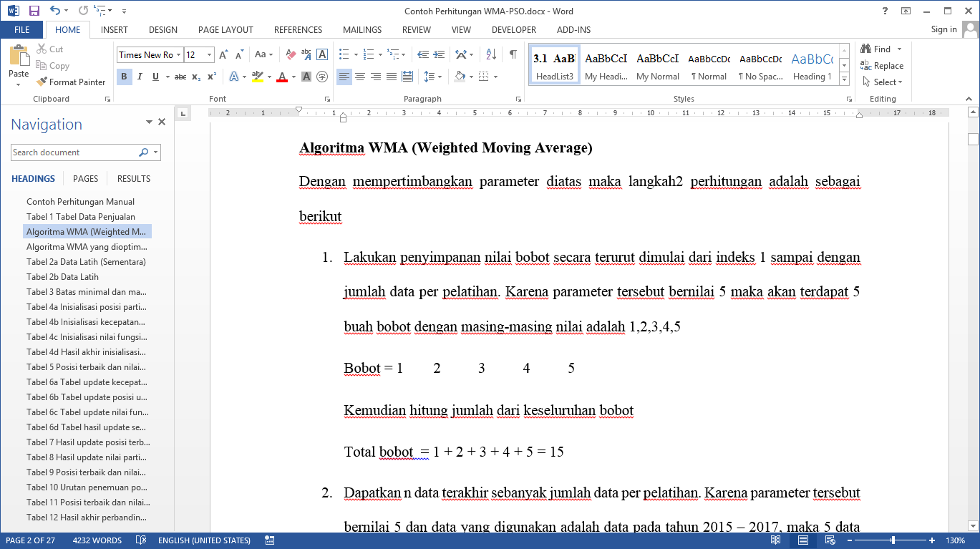The width and height of the screenshot is (980, 549).
Task: Save the document from the Quick Access Toolbar
Action: pyautogui.click(x=34, y=11)
